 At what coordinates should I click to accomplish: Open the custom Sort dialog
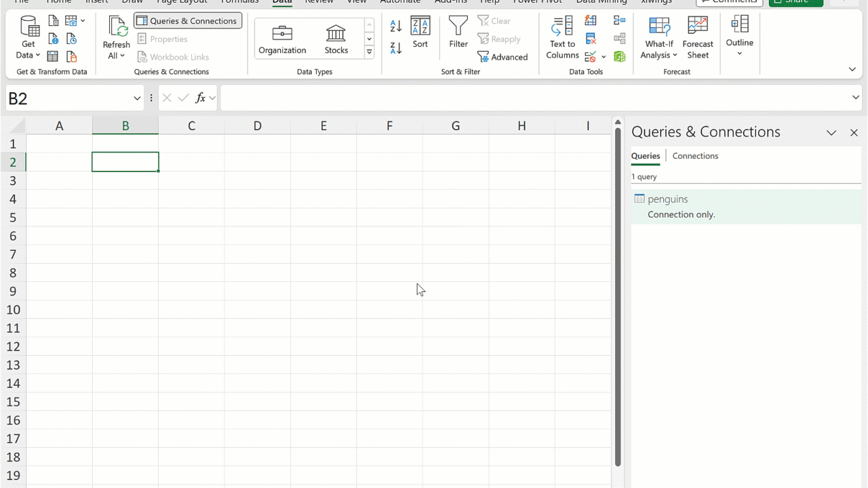(x=420, y=33)
